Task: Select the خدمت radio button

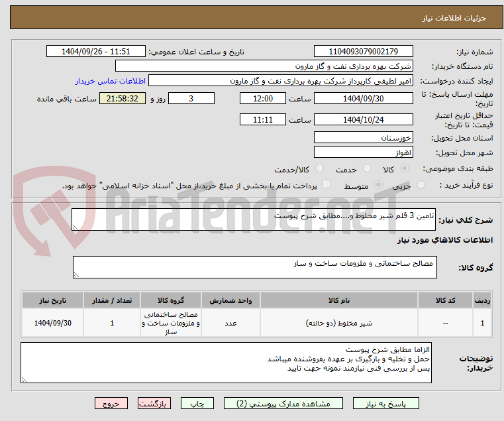Action: coord(367,168)
